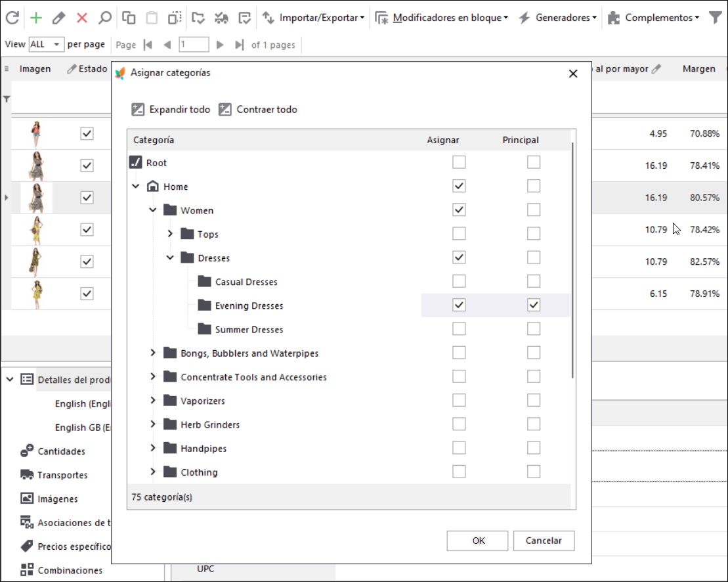Click the page number input field
Viewport: 728px width, 582px height.
(x=194, y=45)
